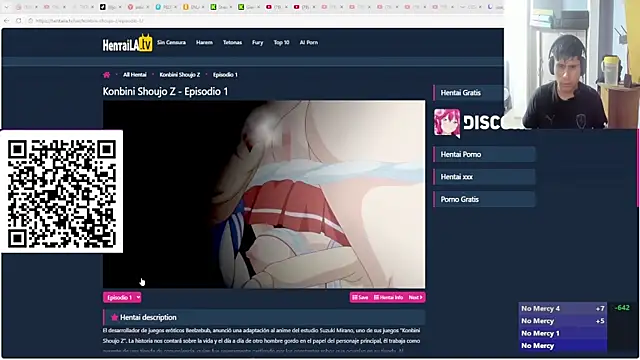Go to Next episode button
Viewport: 640px width, 360px height.
click(416, 298)
